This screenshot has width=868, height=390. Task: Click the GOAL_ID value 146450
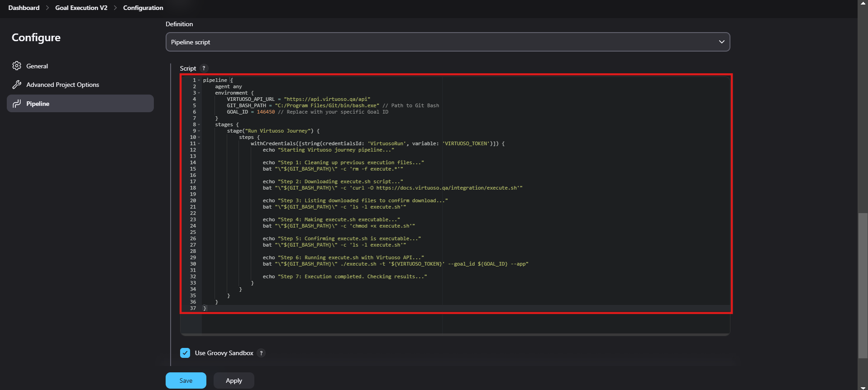click(266, 112)
